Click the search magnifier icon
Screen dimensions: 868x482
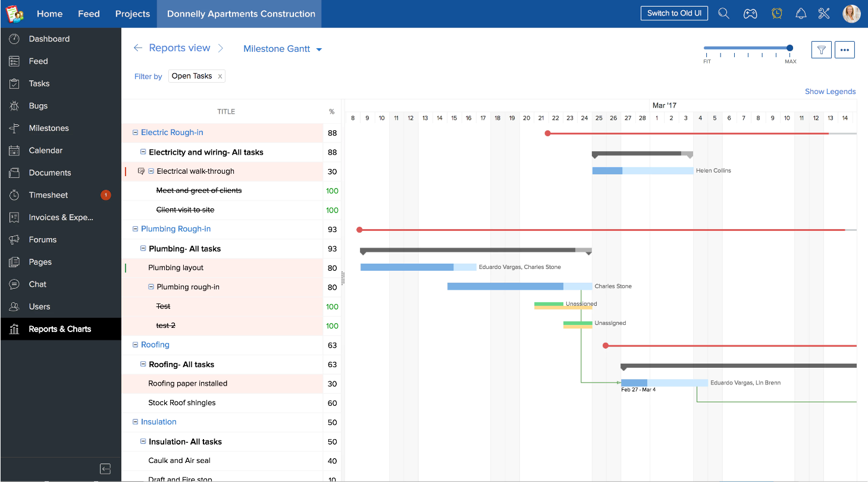pyautogui.click(x=723, y=13)
